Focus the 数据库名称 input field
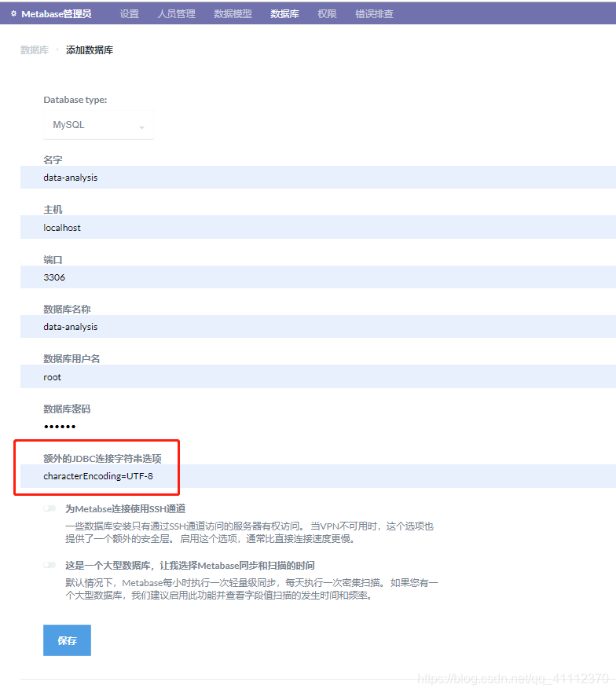The image size is (616, 693). [318, 327]
